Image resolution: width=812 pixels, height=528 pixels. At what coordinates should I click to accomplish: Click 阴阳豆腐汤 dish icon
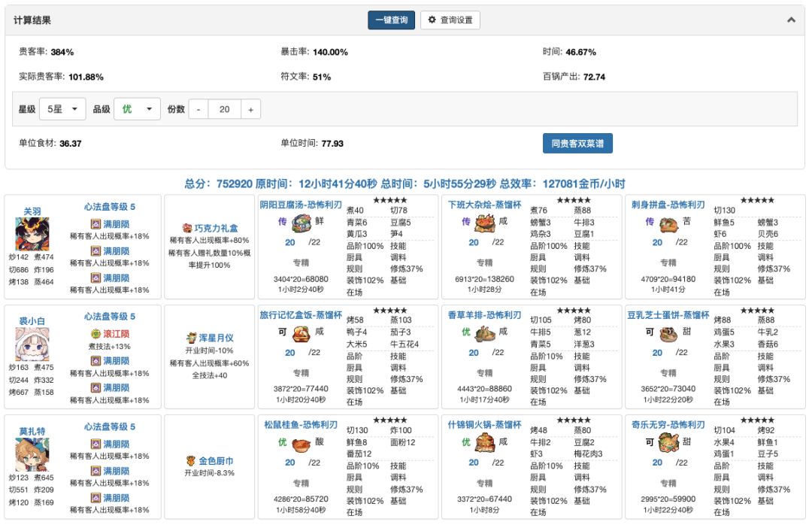tap(301, 223)
